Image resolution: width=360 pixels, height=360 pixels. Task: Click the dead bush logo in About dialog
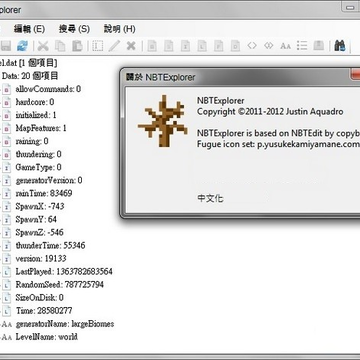[x=163, y=121]
